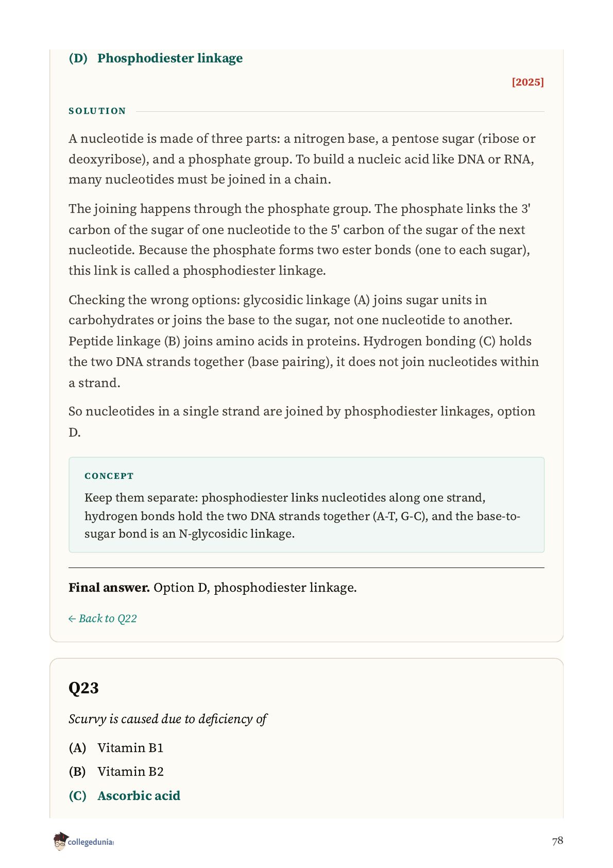Select option D Phosphodiester linkage

coord(156,58)
